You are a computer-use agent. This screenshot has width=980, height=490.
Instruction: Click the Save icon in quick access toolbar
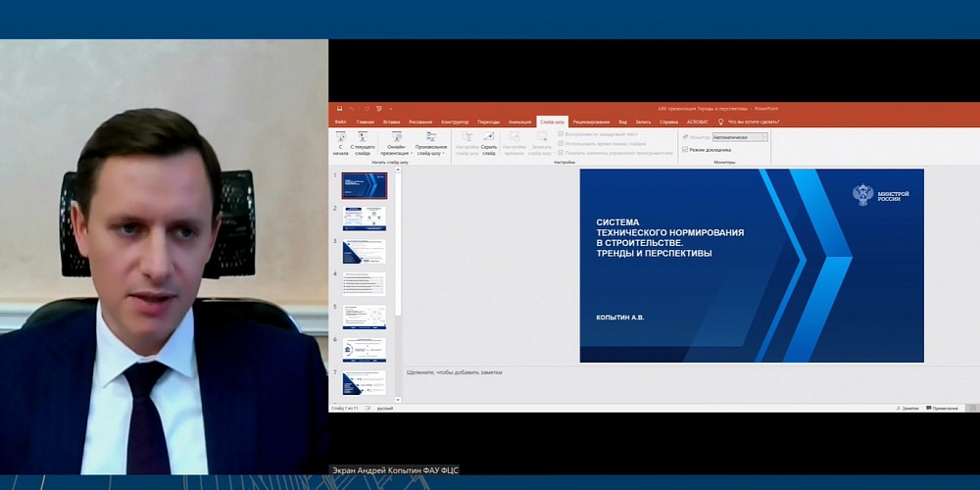pyautogui.click(x=339, y=109)
